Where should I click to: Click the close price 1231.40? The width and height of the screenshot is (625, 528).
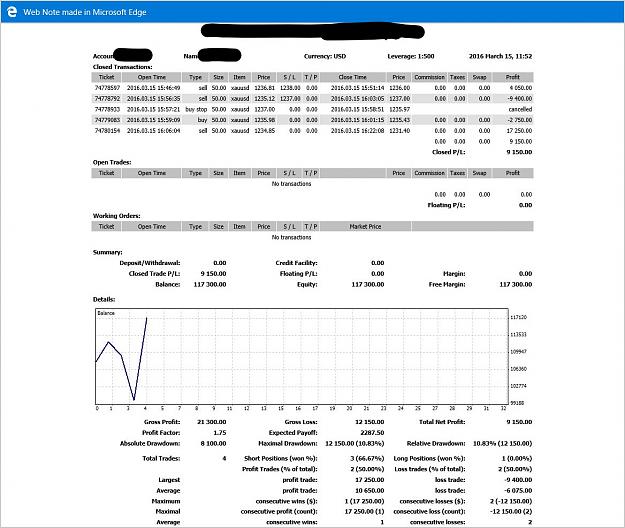coord(400,131)
